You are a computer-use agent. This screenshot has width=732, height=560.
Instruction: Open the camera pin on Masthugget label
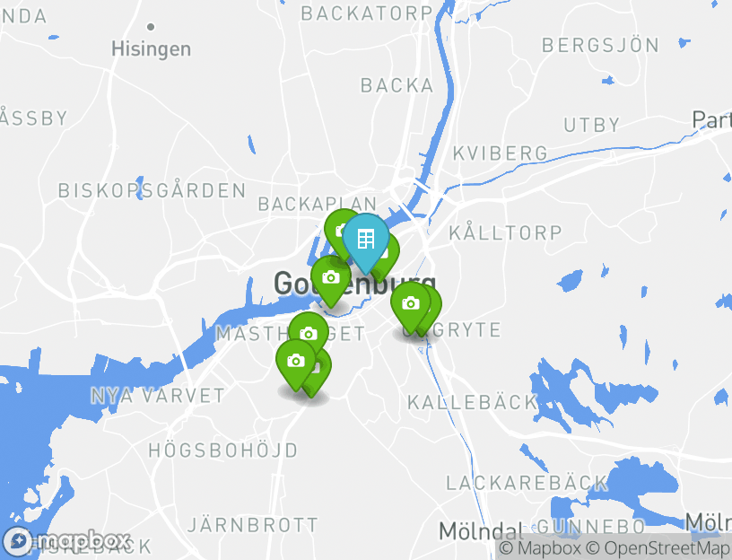click(x=308, y=334)
